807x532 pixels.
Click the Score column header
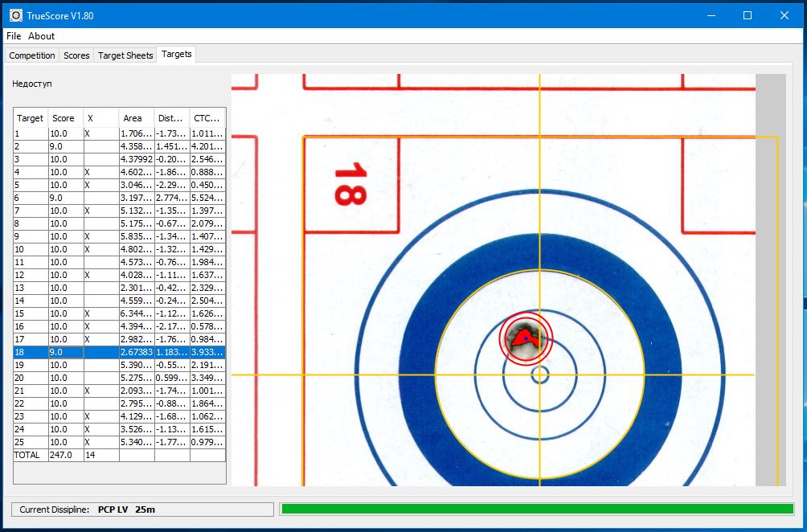coord(63,118)
